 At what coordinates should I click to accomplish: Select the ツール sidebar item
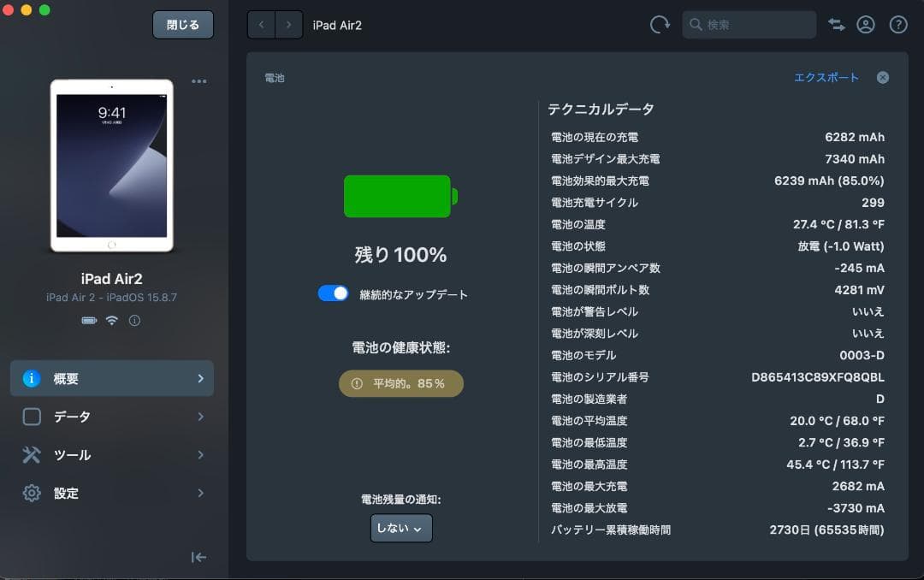[112, 455]
